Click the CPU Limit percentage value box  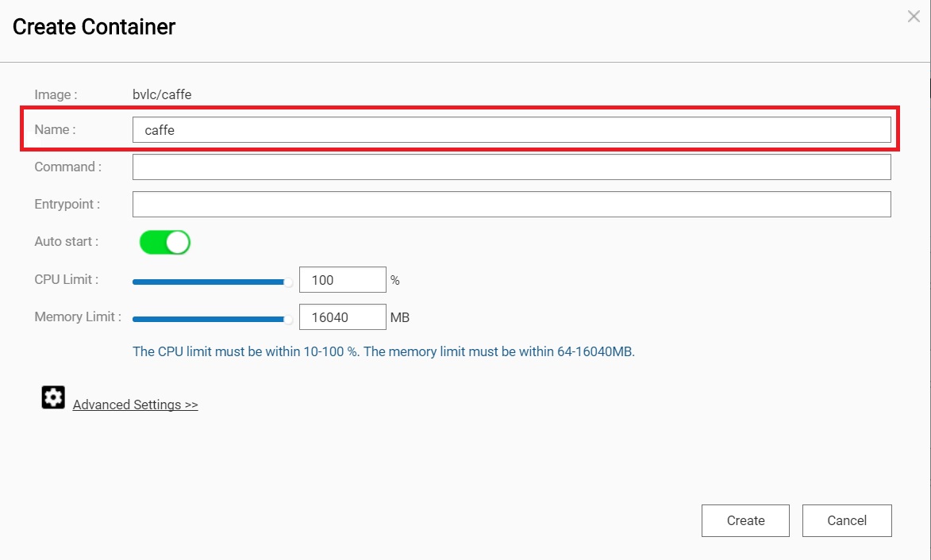coord(342,280)
